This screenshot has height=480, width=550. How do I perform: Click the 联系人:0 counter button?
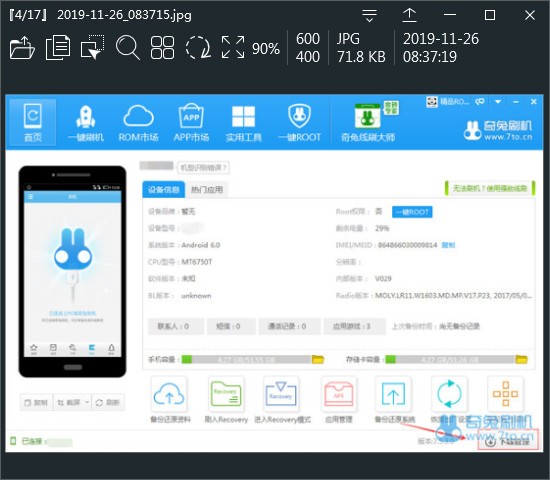coord(176,326)
